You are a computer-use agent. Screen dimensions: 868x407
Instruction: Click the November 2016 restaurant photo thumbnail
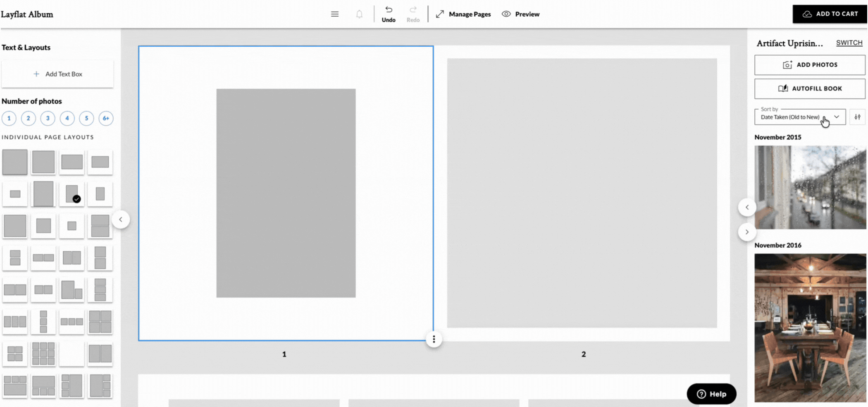pyautogui.click(x=810, y=328)
